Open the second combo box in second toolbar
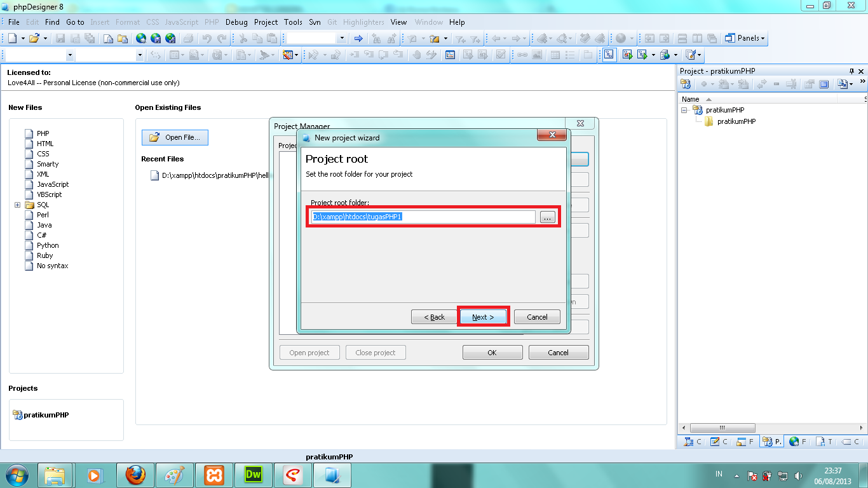Viewport: 868px width, 488px height. (x=140, y=55)
